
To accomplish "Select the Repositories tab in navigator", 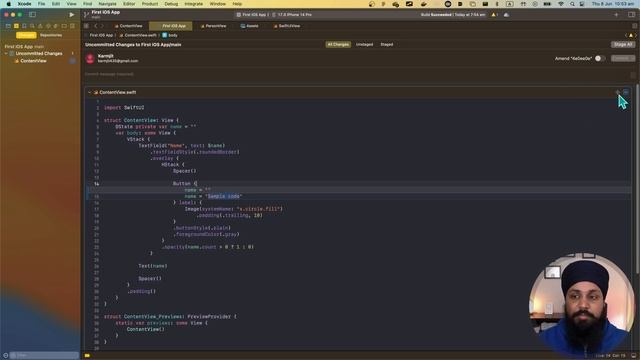I will coord(51,35).
